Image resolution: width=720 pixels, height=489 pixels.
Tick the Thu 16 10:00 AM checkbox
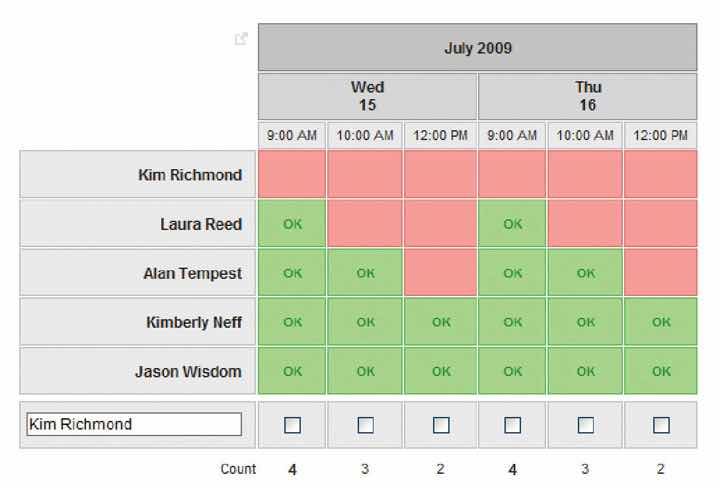(x=586, y=425)
